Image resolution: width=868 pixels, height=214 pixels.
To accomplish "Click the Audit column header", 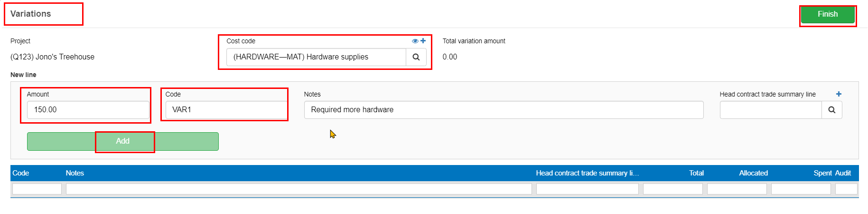I will coord(843,173).
